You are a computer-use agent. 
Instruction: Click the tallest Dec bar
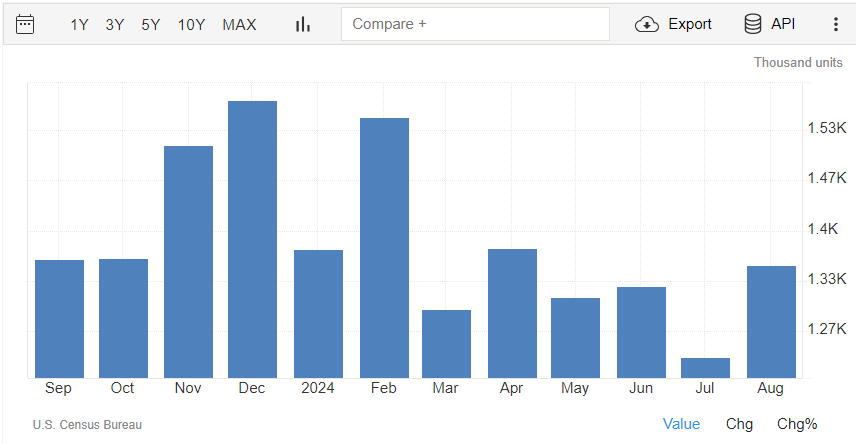pos(252,239)
